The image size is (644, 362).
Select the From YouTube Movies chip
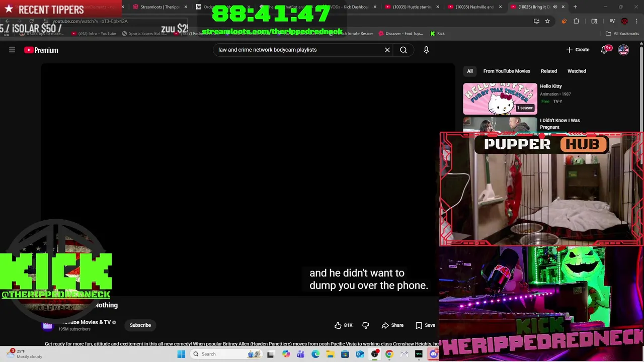(x=507, y=71)
